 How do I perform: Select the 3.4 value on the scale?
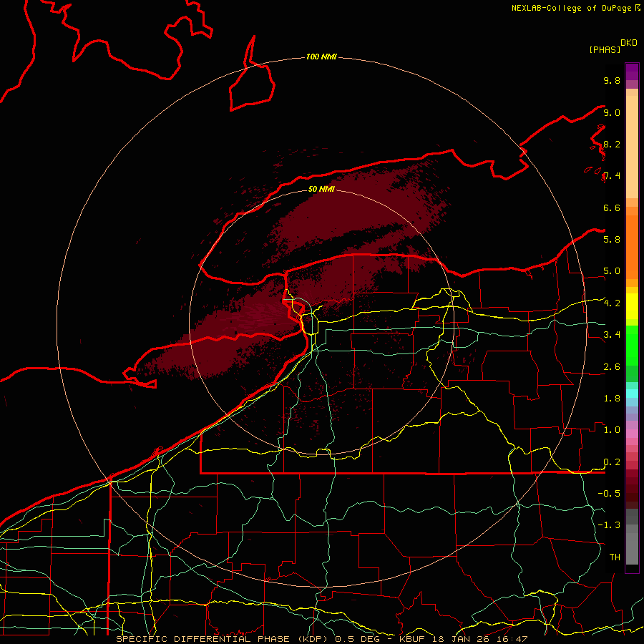point(612,335)
